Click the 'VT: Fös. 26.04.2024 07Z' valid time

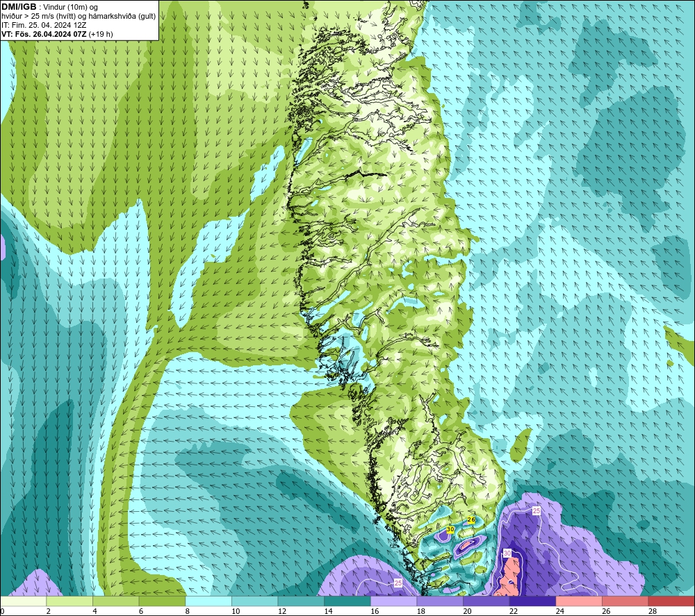pos(44,34)
